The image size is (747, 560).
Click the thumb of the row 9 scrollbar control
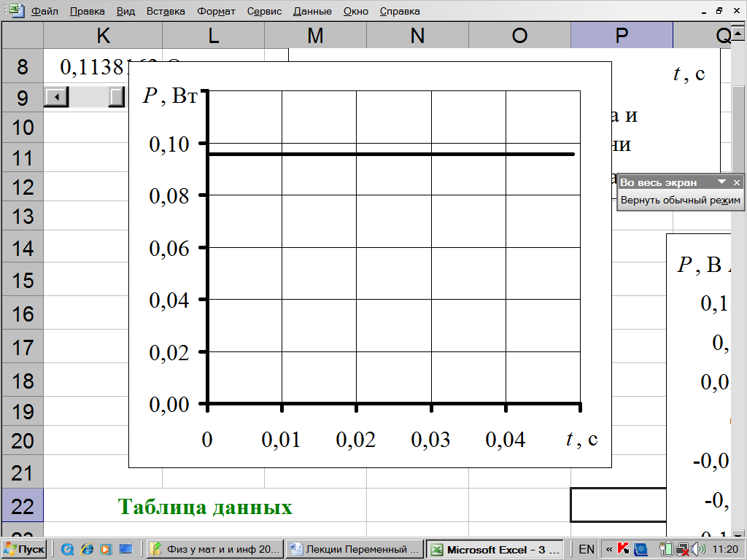click(116, 97)
